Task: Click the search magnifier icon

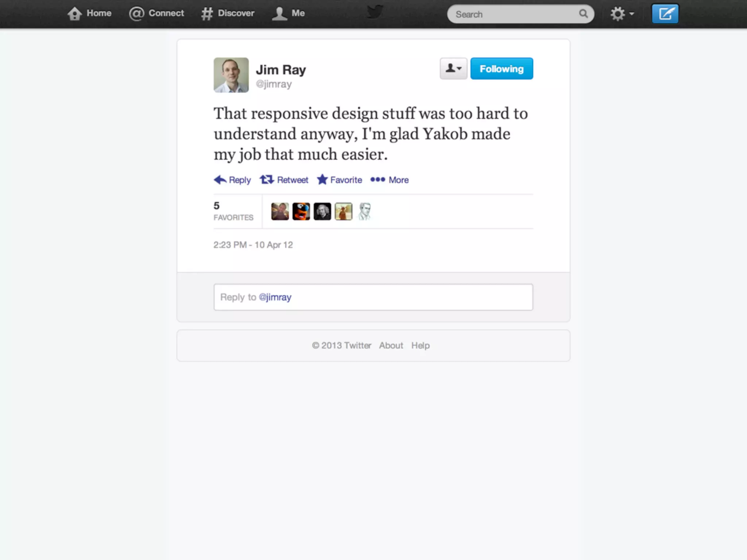Action: pos(583,14)
